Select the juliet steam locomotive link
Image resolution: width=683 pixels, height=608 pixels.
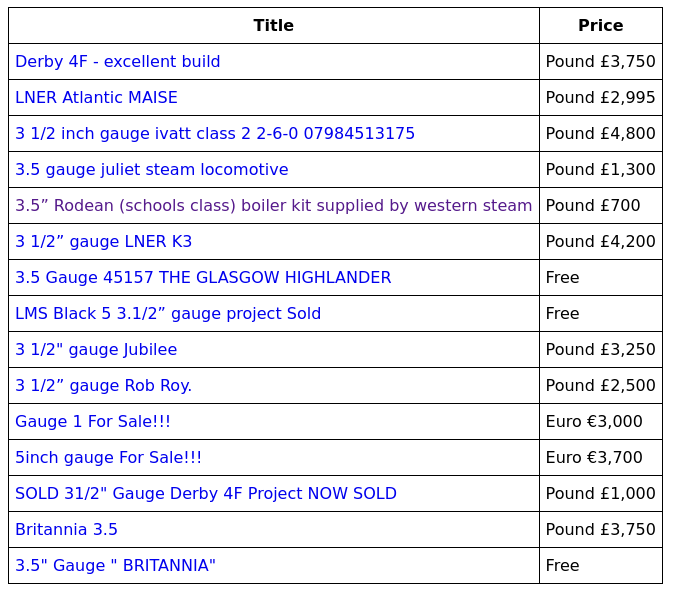pos(152,170)
